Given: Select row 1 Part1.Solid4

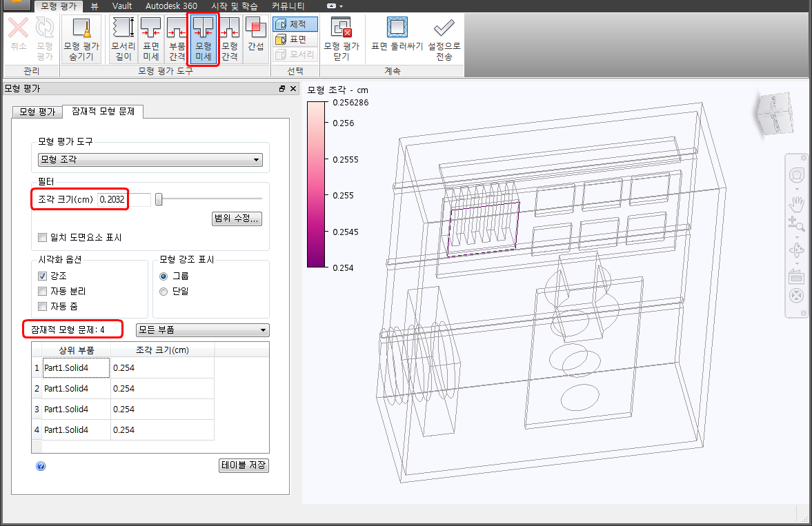Looking at the screenshot, I should tap(76, 368).
